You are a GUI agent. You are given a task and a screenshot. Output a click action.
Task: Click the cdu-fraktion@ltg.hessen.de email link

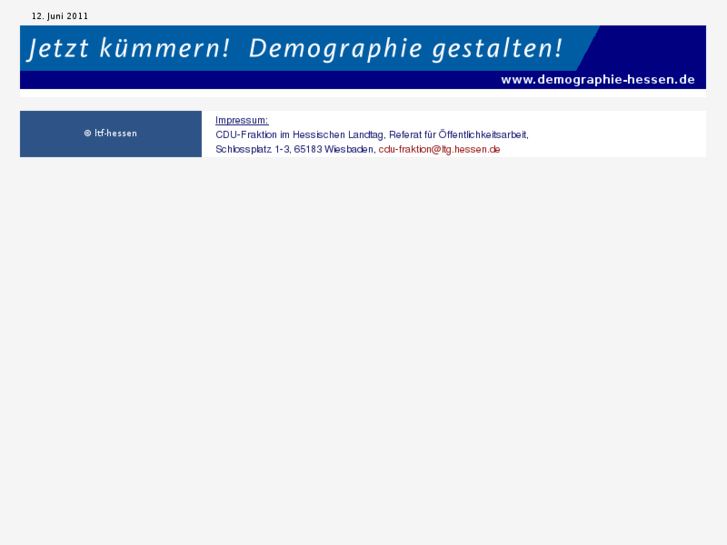[439, 149]
